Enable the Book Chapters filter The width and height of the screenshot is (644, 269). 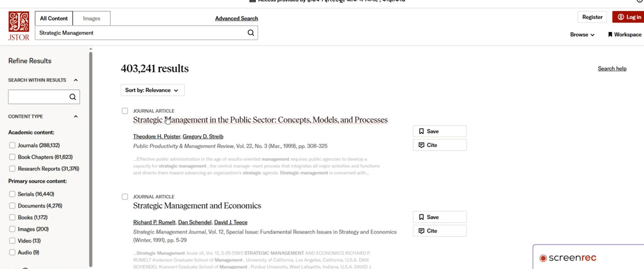(12, 157)
